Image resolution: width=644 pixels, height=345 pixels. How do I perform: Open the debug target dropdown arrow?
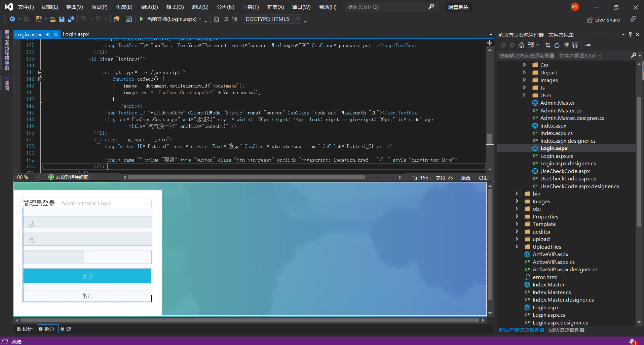[200, 19]
